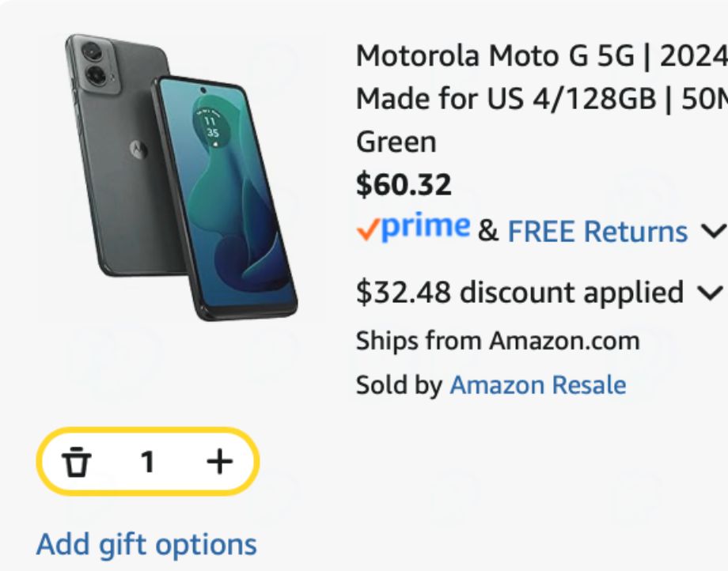Click the word Green in the product title
The image size is (728, 571).
point(396,142)
